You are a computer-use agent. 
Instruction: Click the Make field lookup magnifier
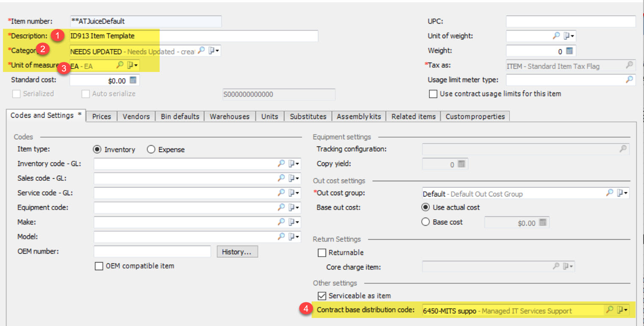[x=281, y=222]
